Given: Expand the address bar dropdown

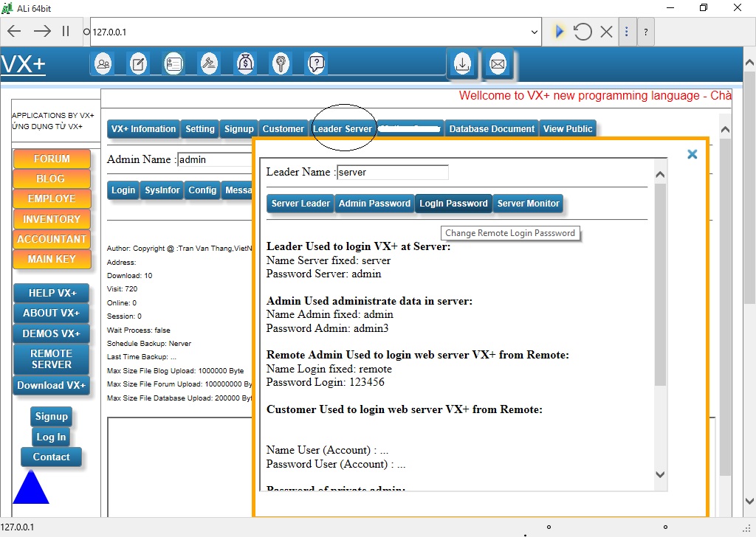Looking at the screenshot, I should (x=535, y=32).
